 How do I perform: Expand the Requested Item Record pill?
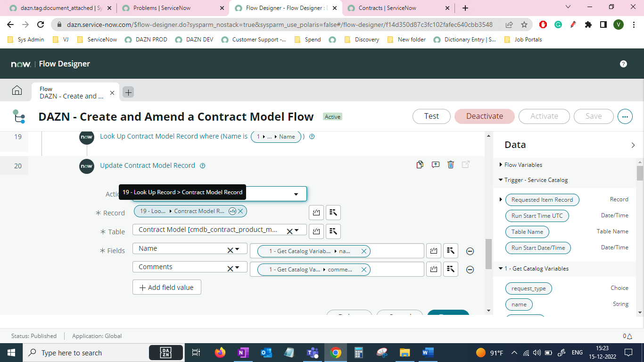[501, 200]
